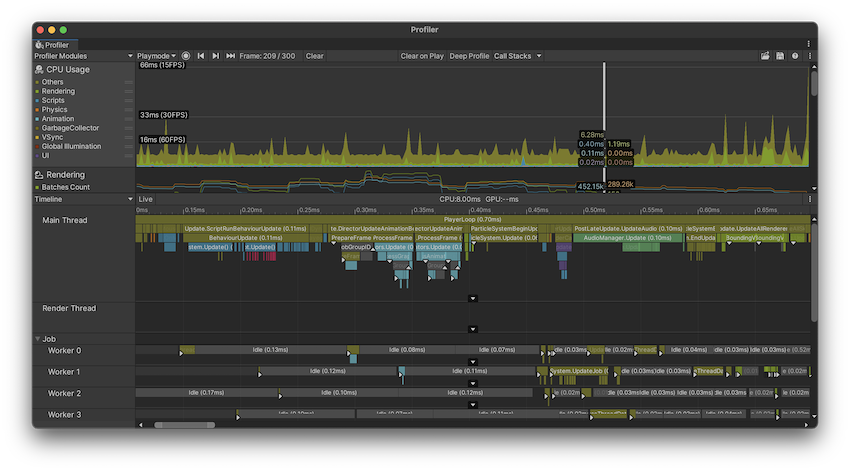Screen dimensions: 850x471
Task: Open the profiler help icon
Action: click(795, 56)
